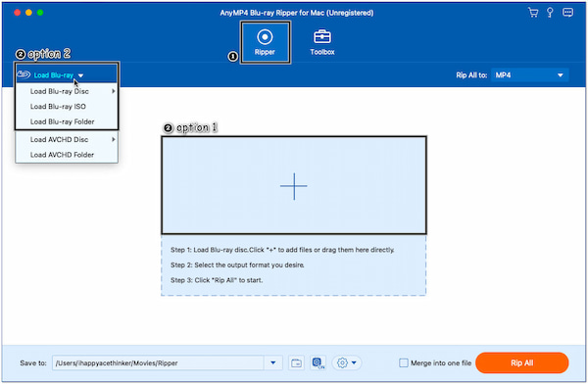Click the green fullscreen window button
Image resolution: width=588 pixels, height=384 pixels.
(x=40, y=13)
